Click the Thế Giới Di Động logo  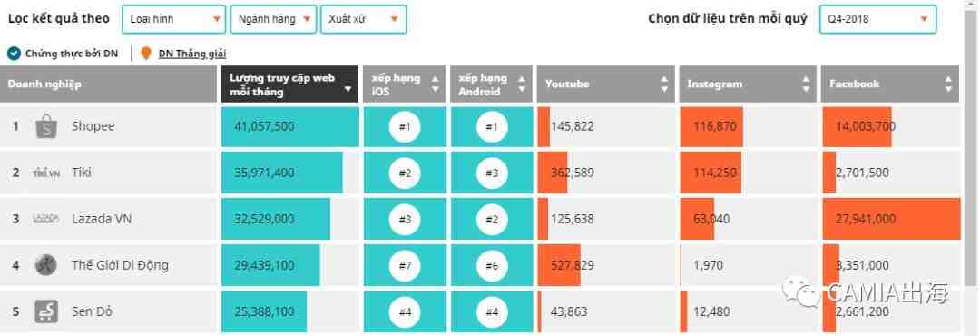(x=46, y=265)
